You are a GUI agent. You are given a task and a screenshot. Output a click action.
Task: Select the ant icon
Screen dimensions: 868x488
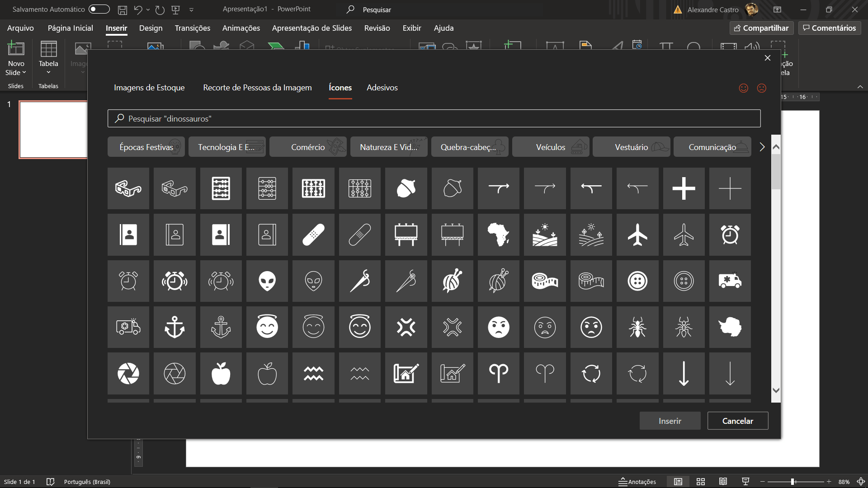(637, 327)
